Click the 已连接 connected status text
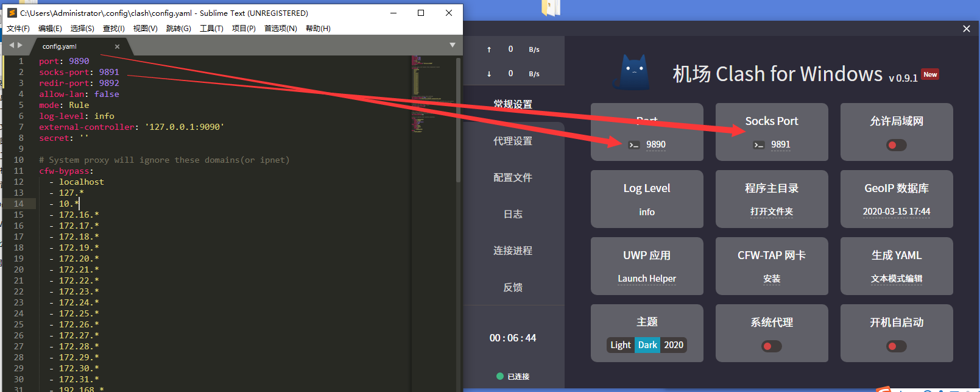The image size is (980, 392). click(518, 377)
